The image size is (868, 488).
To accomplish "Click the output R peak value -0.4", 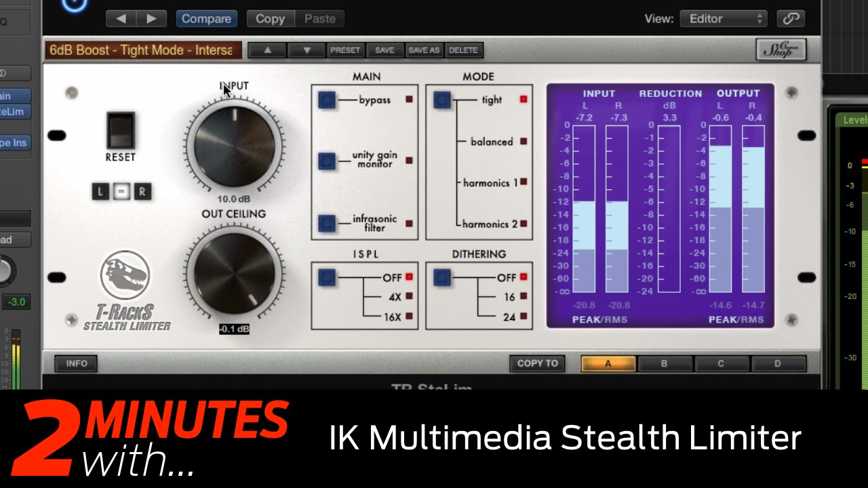I will click(753, 117).
